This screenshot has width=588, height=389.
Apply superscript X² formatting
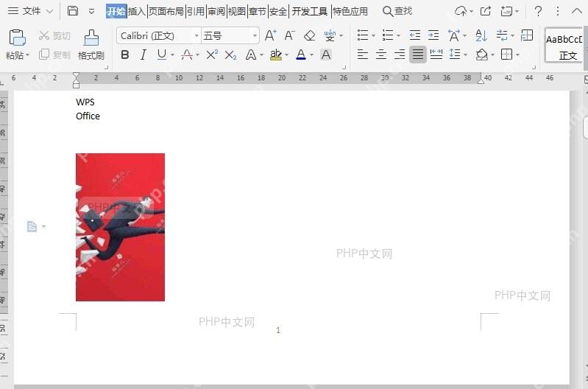pyautogui.click(x=212, y=55)
